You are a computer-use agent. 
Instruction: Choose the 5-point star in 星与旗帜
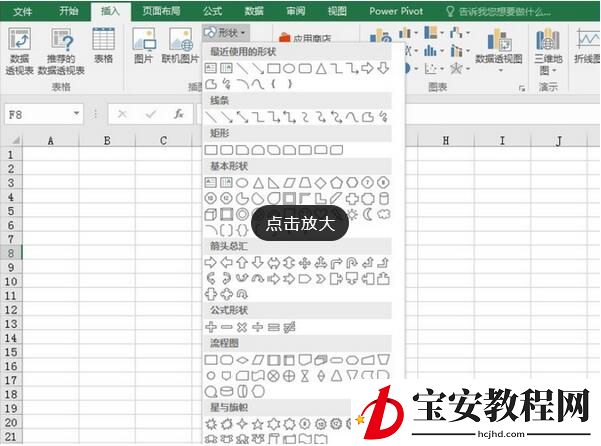click(x=258, y=424)
